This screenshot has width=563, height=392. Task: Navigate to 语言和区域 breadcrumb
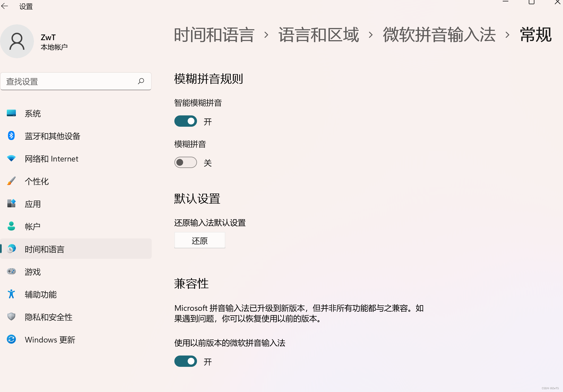[319, 35]
